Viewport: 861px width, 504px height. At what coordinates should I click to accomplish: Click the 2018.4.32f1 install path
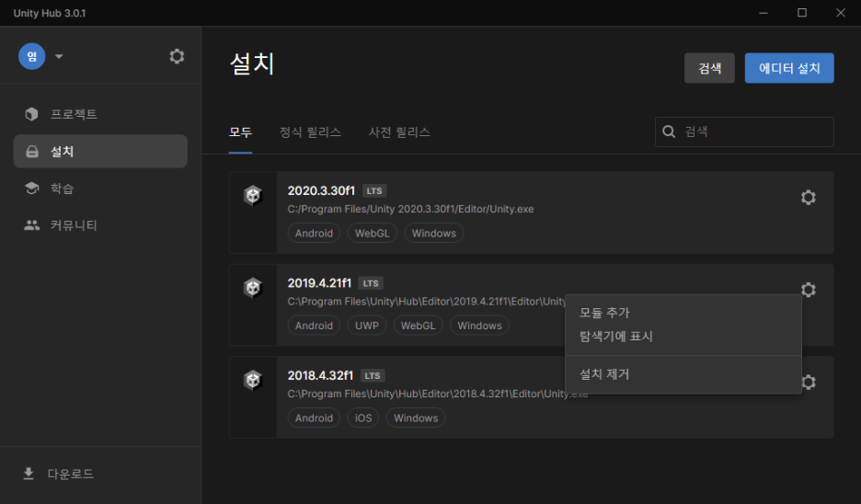438,394
